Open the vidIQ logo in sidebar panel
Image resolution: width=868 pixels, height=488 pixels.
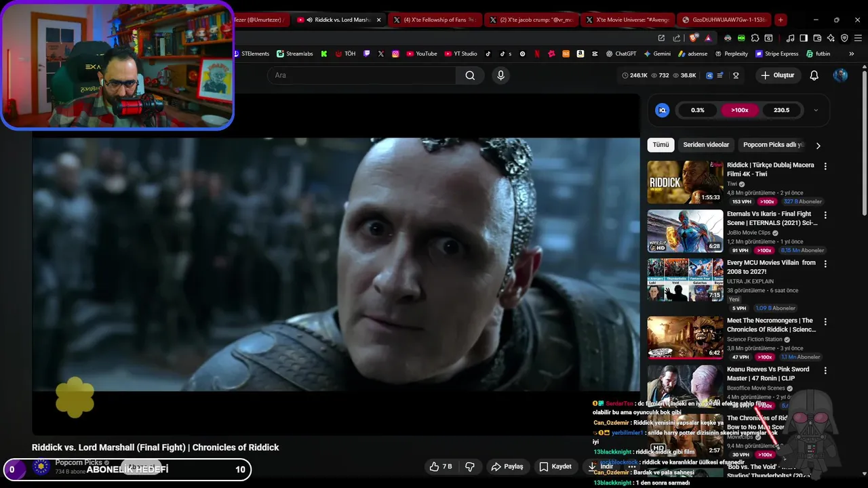pos(663,110)
